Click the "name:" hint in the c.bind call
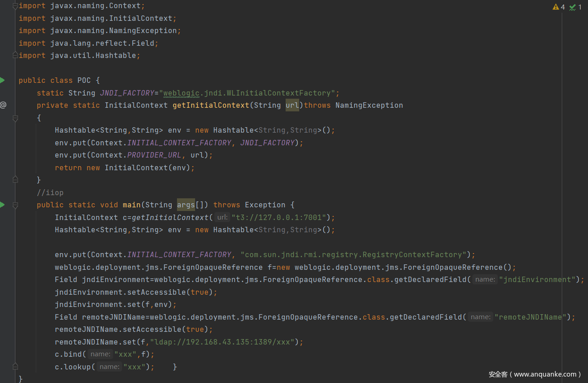Image resolution: width=588 pixels, height=383 pixels. 100,354
